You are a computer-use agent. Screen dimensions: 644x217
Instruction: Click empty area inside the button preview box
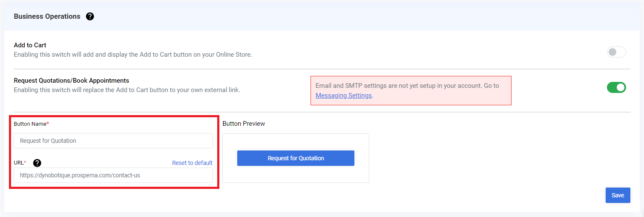coord(296,175)
